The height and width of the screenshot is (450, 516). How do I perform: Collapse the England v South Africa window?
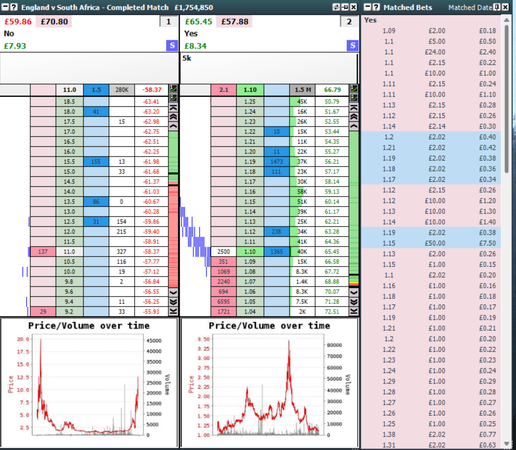tap(5, 7)
